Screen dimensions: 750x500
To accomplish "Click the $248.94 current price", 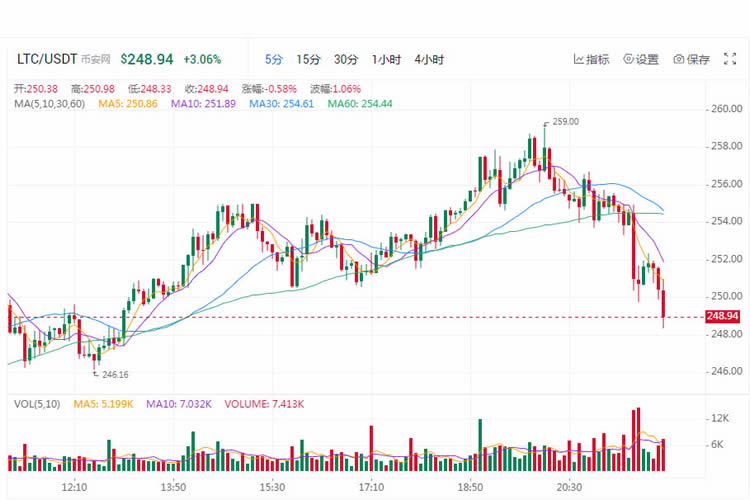I will click(x=147, y=59).
